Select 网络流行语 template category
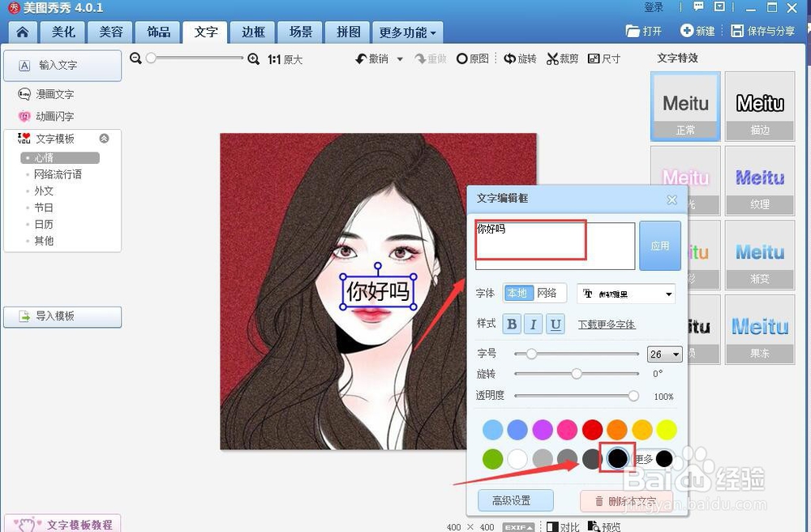 point(58,174)
